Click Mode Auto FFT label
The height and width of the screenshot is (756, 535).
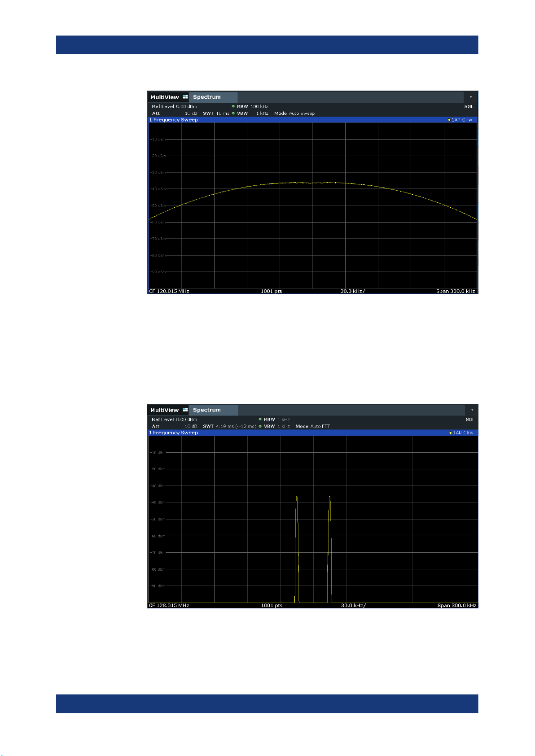(x=313, y=426)
